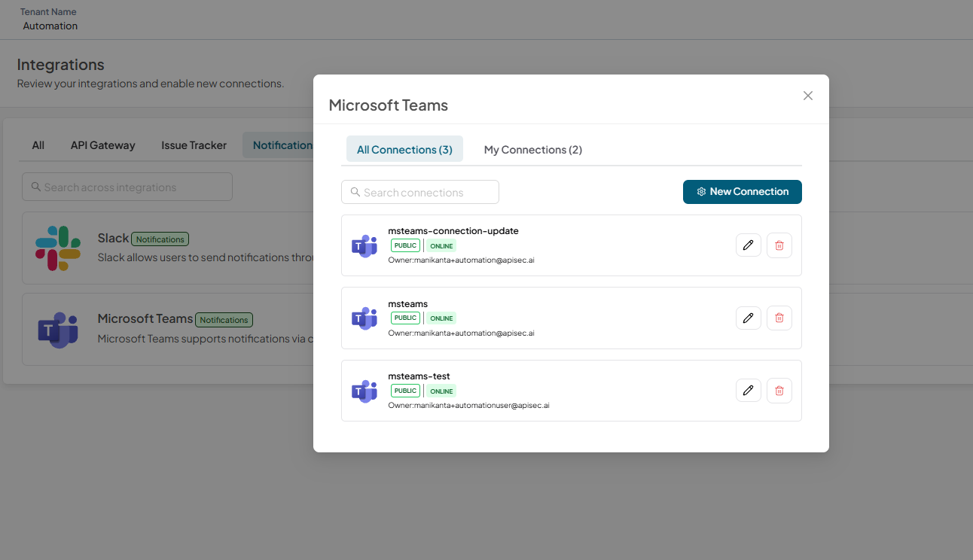Select the Issue Tracker tab
This screenshot has width=973, height=560.
[x=194, y=145]
